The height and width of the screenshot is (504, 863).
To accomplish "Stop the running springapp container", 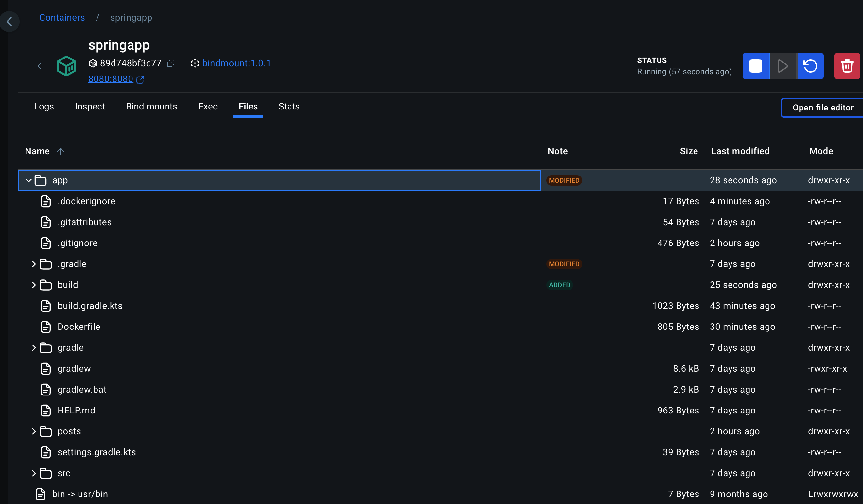I will [x=755, y=66].
